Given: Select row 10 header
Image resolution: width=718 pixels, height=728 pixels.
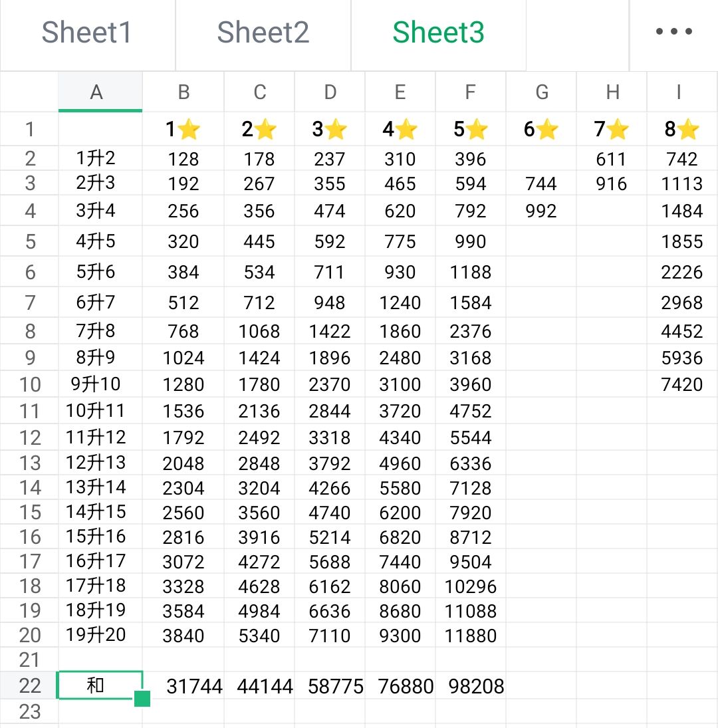Looking at the screenshot, I should point(29,384).
